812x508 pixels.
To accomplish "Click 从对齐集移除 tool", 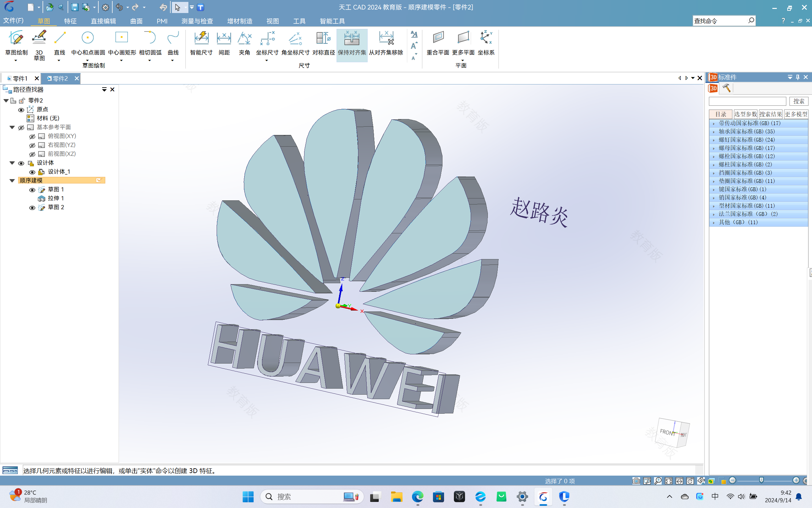I will tap(386, 43).
